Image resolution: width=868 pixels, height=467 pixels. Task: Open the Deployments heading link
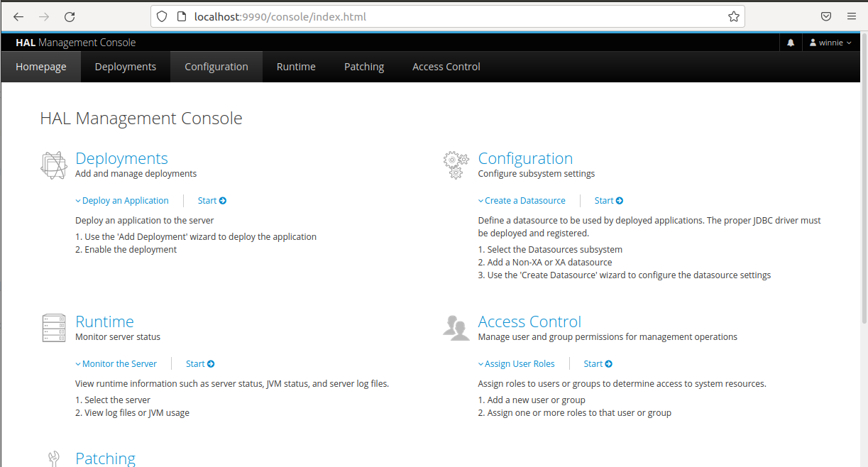[121, 158]
